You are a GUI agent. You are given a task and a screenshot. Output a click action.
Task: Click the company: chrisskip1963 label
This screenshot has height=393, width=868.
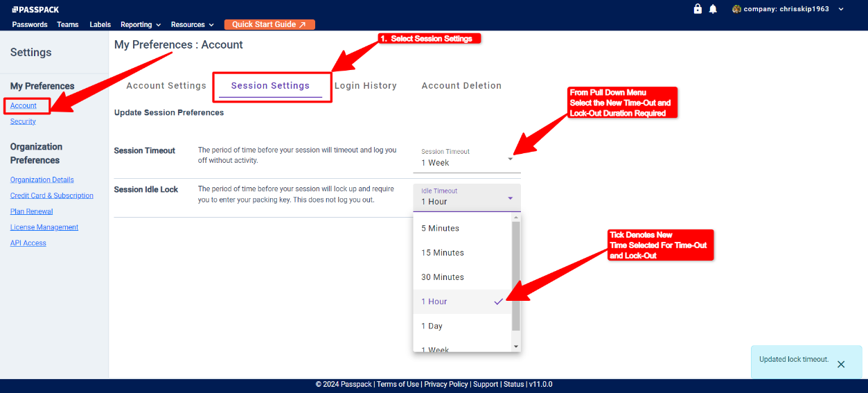tap(786, 9)
